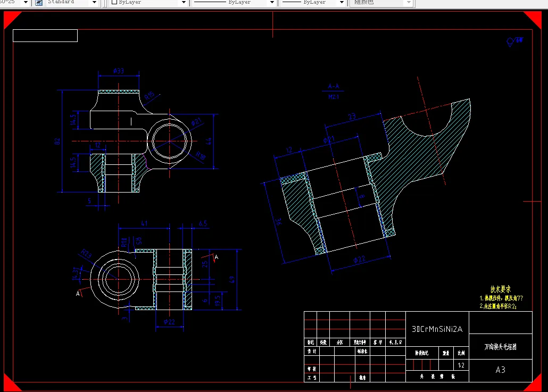548x392 pixels.
Task: Pick the 设计 title block label
Action: pyautogui.click(x=312, y=351)
